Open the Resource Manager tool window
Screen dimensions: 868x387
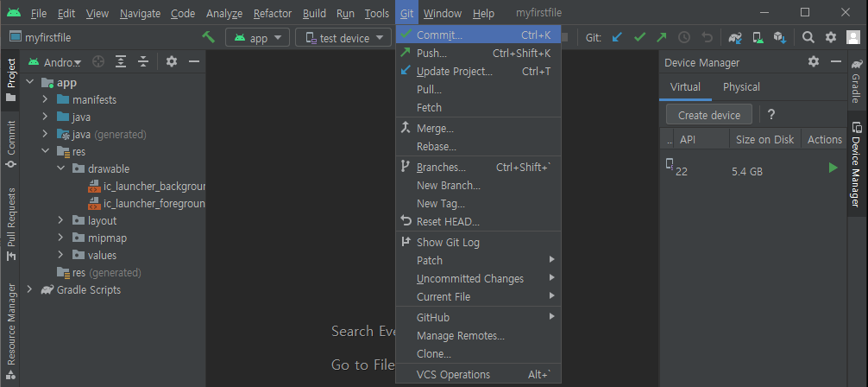pos(11,331)
